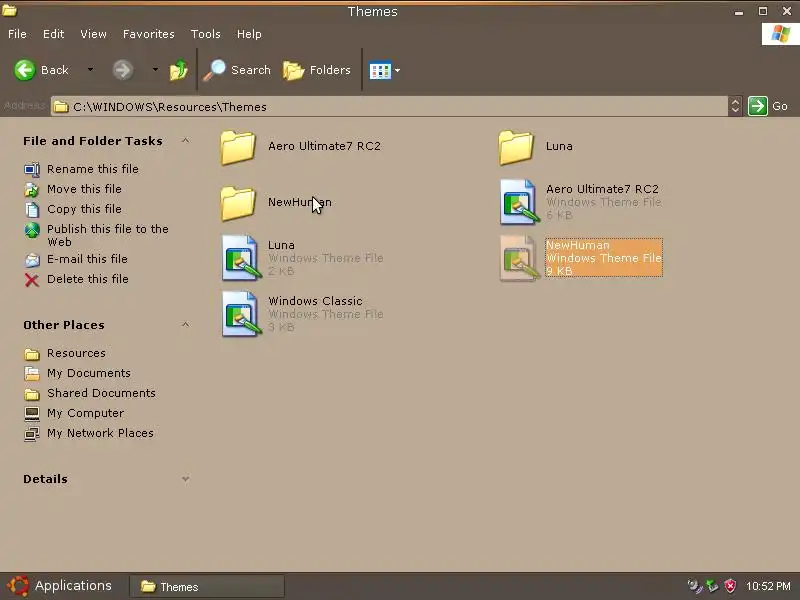Open the Back history dropdown arrow
Screen dimensions: 800x600
(90, 69)
